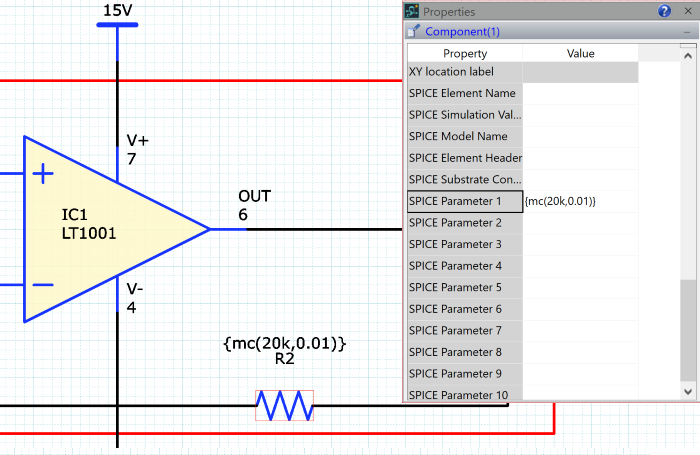Viewport: 700px width, 455px height.
Task: Click the IC1 designator text
Action: point(75,215)
